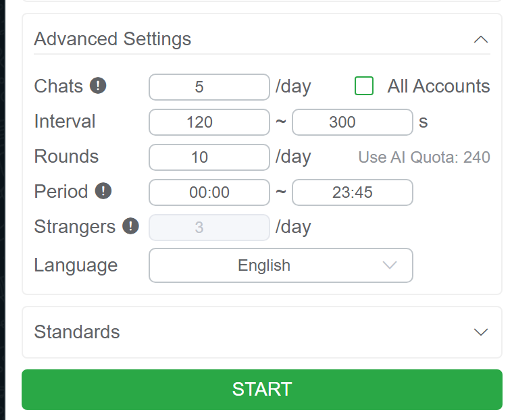512x420 pixels.
Task: Click the Standards heading text
Action: [x=77, y=332]
